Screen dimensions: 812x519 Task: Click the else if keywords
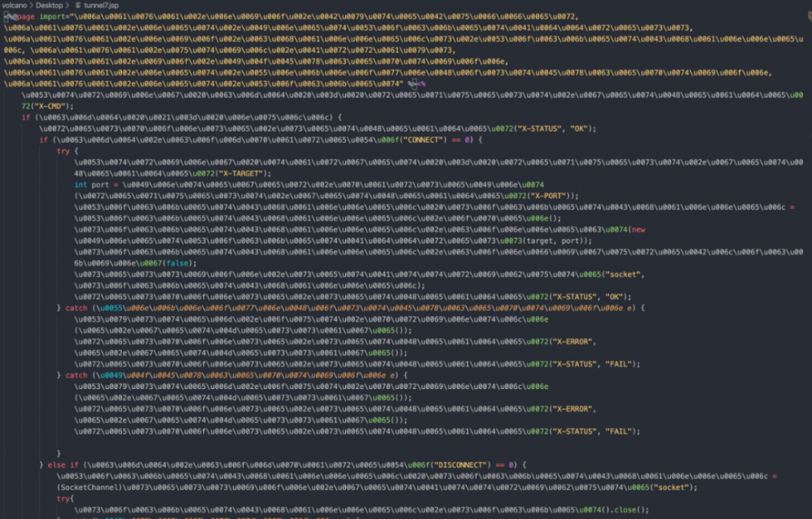63,465
